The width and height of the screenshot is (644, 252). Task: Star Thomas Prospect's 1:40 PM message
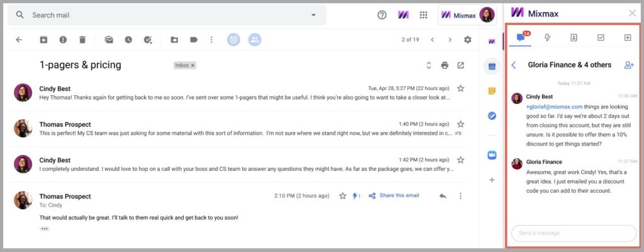(x=460, y=124)
